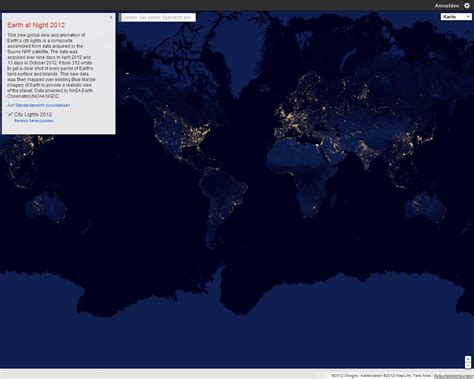Click the Bereich heranzoomen link
Image resolution: width=474 pixels, height=379 pixels.
point(34,121)
